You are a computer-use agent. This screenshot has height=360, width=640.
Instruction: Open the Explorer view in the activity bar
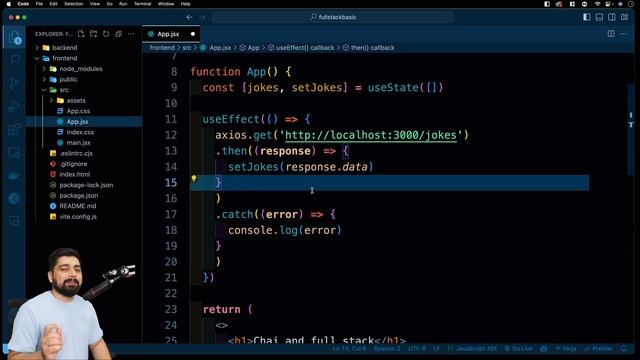14,38
